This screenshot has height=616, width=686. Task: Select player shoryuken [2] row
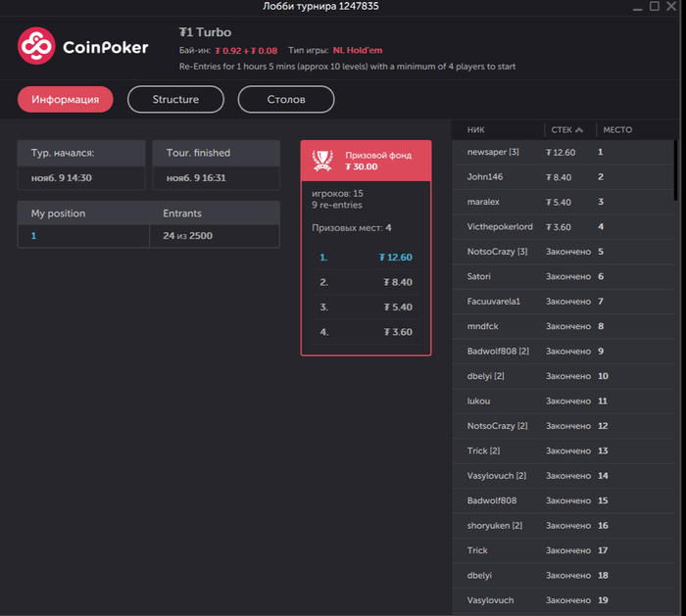pos(563,526)
